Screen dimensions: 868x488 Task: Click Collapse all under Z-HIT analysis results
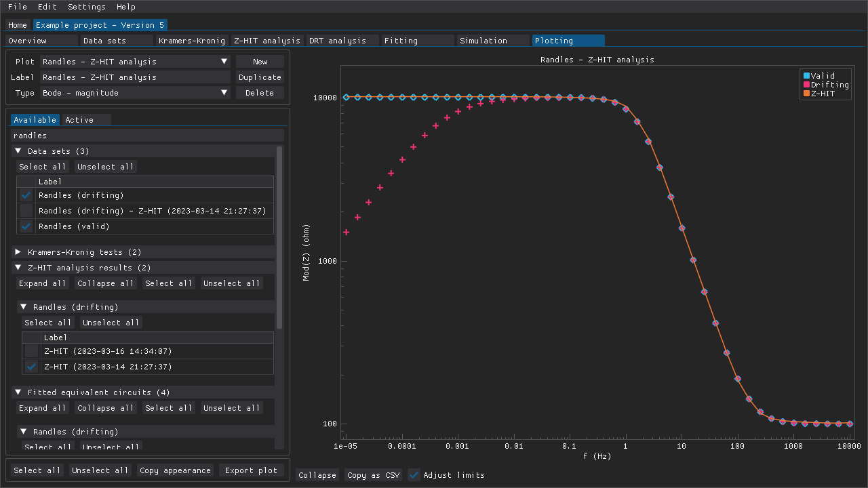[x=106, y=283]
